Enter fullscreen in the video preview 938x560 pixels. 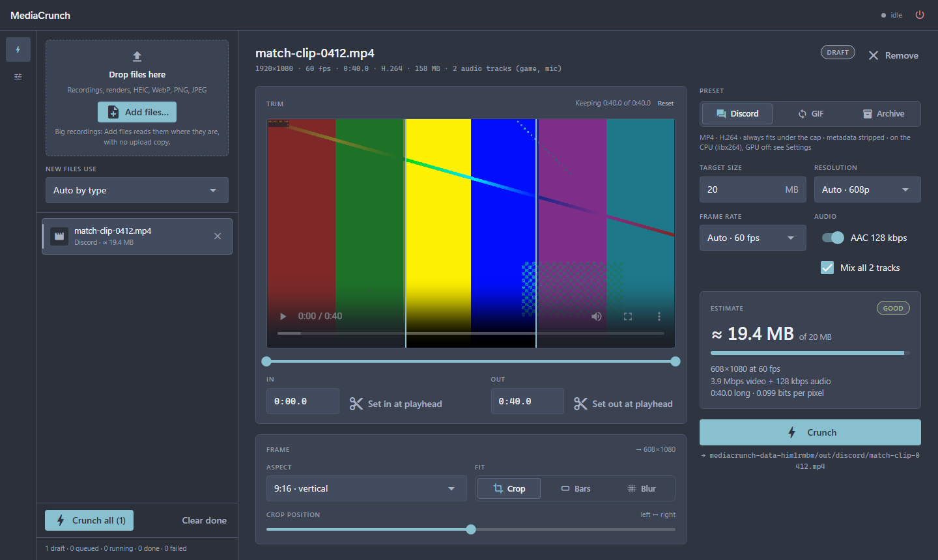[628, 316]
